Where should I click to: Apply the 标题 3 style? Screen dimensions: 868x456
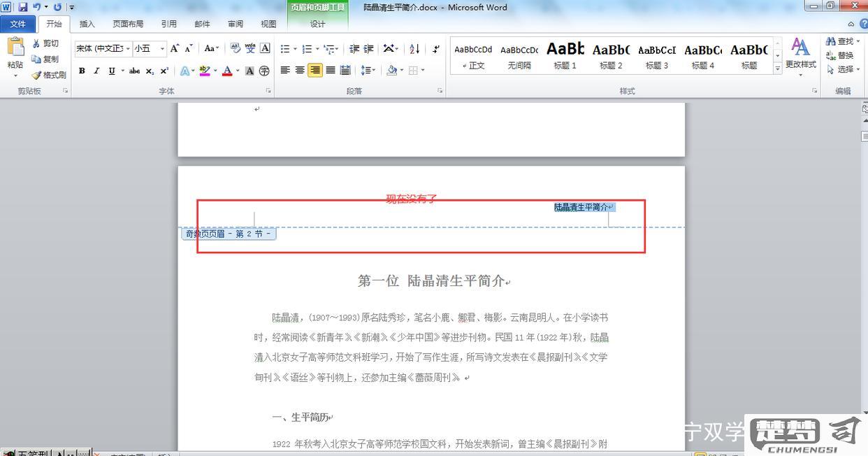click(x=657, y=56)
